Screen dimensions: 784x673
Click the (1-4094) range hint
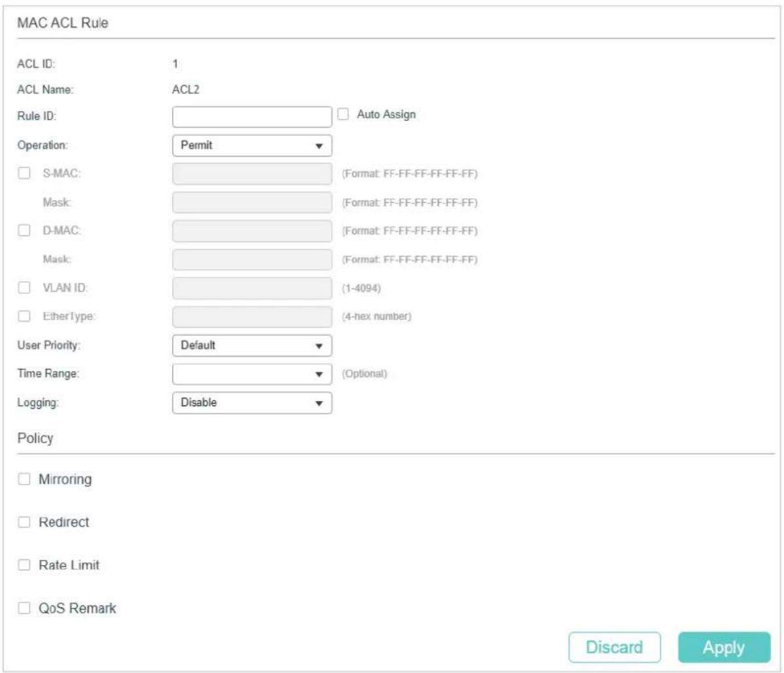[x=361, y=288]
